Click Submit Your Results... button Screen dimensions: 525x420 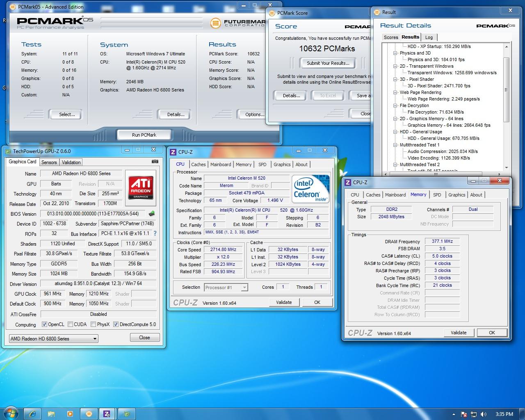tap(328, 63)
